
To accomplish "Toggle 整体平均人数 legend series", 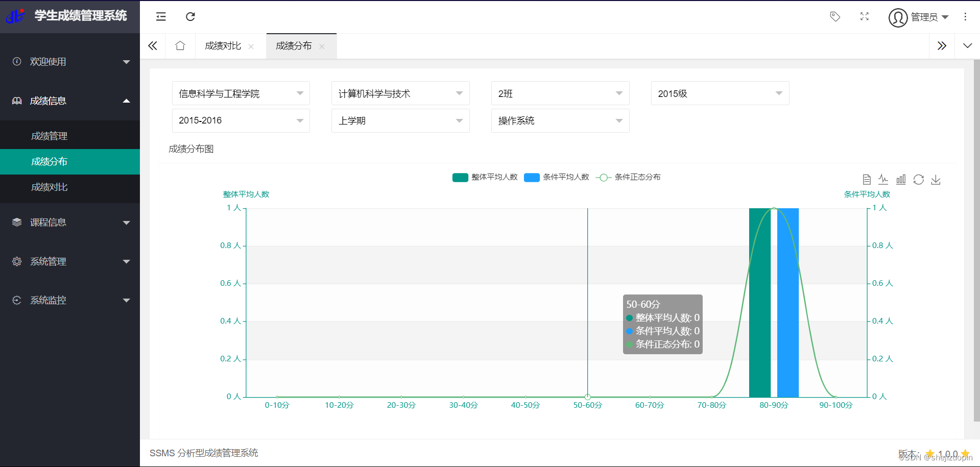I will click(x=485, y=177).
